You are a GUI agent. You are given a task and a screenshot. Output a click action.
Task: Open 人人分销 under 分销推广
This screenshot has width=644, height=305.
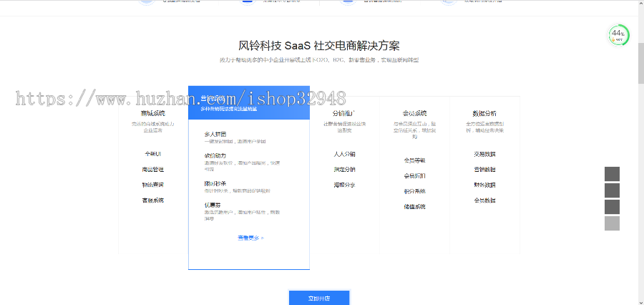[344, 154]
